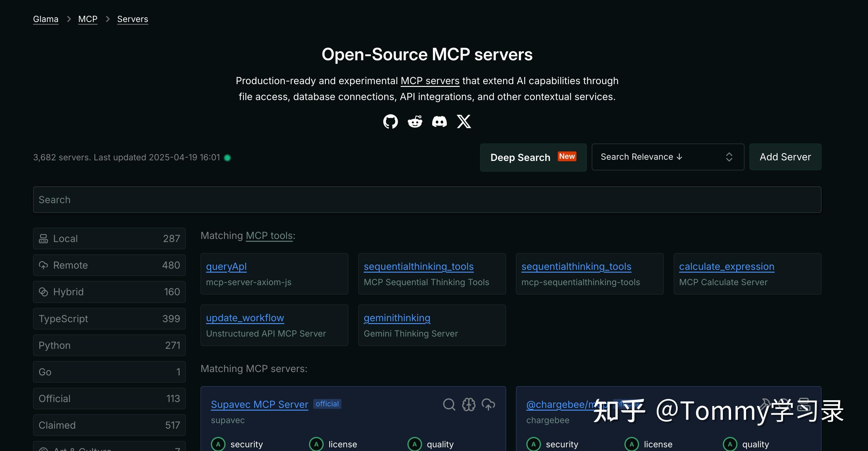Click the cloud upload icon on the Supavec card

click(489, 404)
